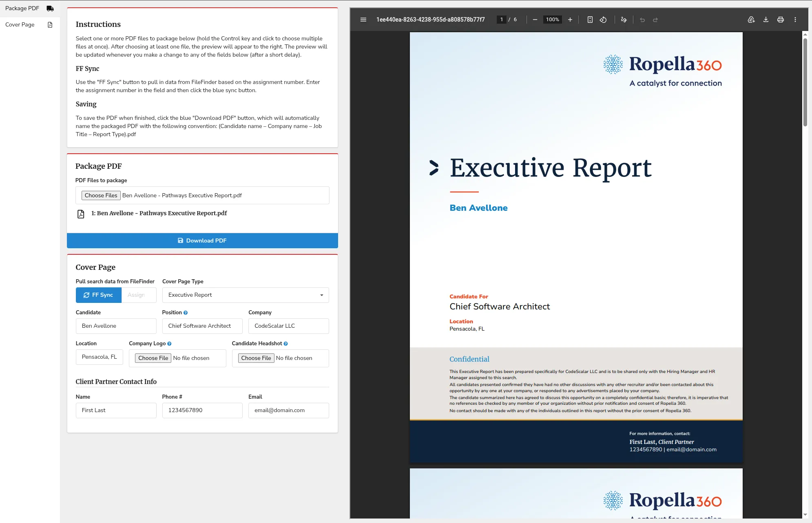
Task: Click the Company field CodeScalar LLC
Action: click(x=289, y=326)
